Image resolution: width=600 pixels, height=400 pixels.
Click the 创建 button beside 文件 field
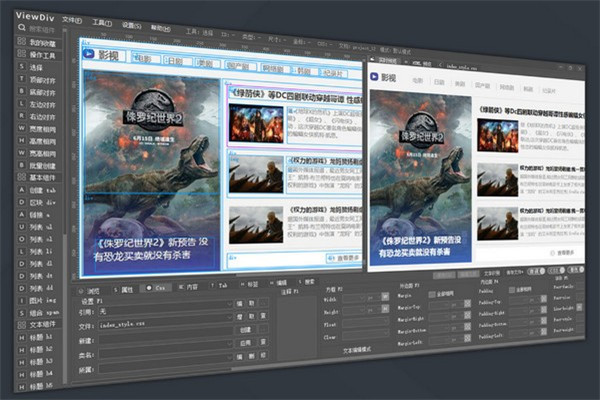(x=245, y=330)
